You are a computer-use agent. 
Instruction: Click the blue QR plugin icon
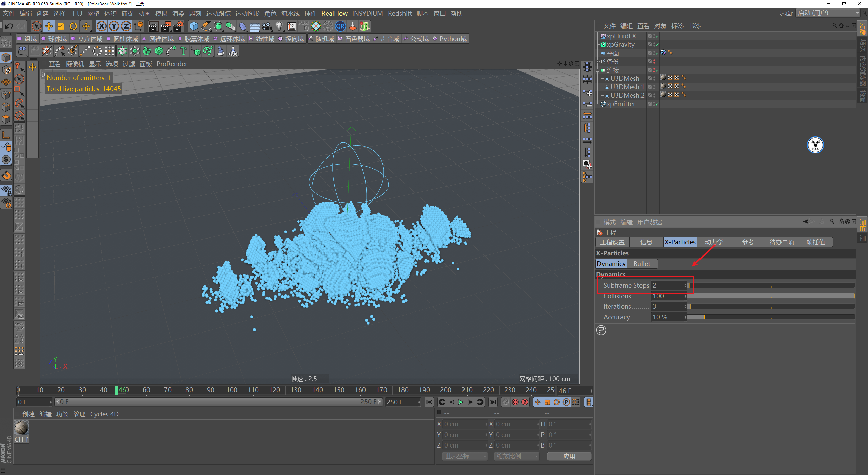coord(340,26)
